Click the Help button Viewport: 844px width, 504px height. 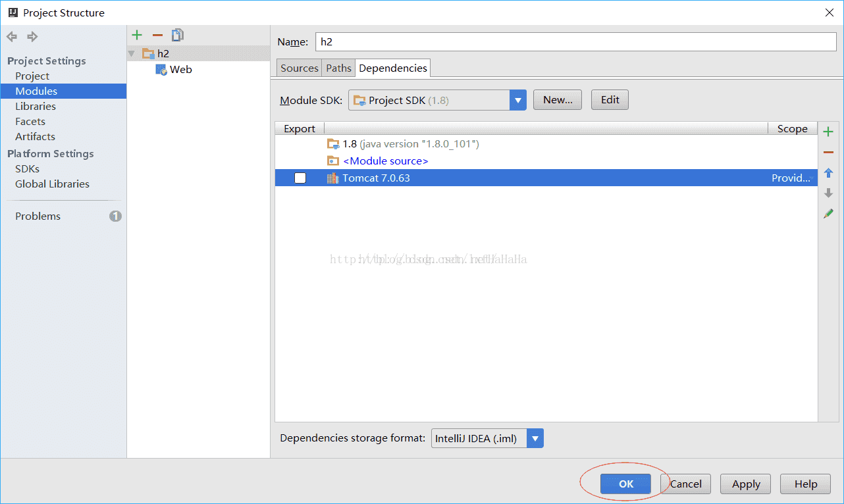[805, 484]
